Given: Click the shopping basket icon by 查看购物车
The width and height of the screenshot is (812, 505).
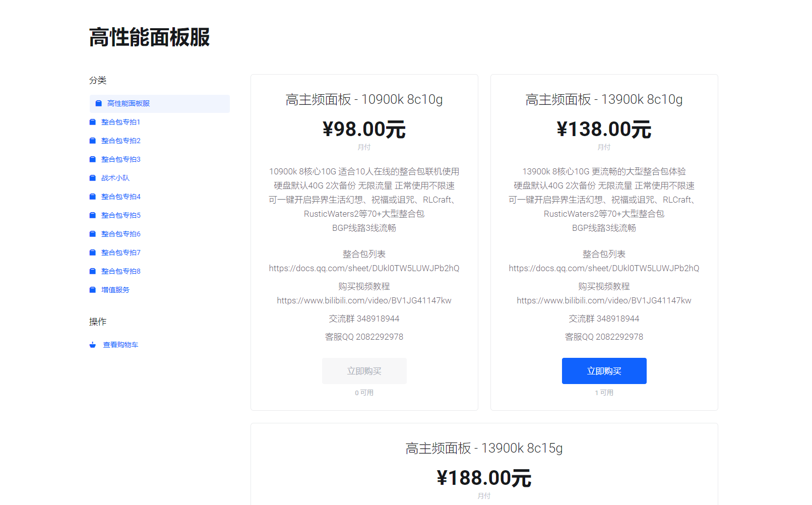Looking at the screenshot, I should tap(93, 345).
